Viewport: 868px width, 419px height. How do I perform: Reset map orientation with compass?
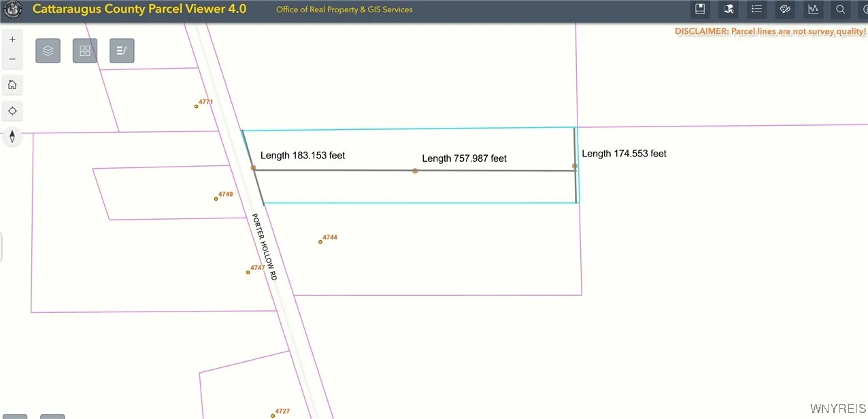pos(12,137)
